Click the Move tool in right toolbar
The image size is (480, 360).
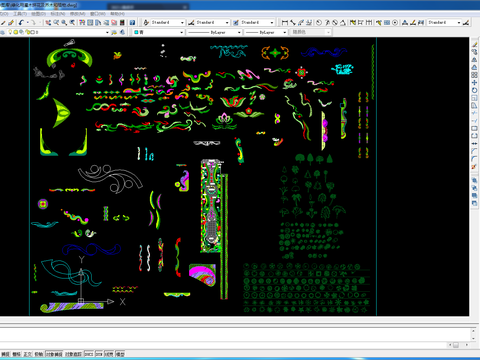click(474, 83)
